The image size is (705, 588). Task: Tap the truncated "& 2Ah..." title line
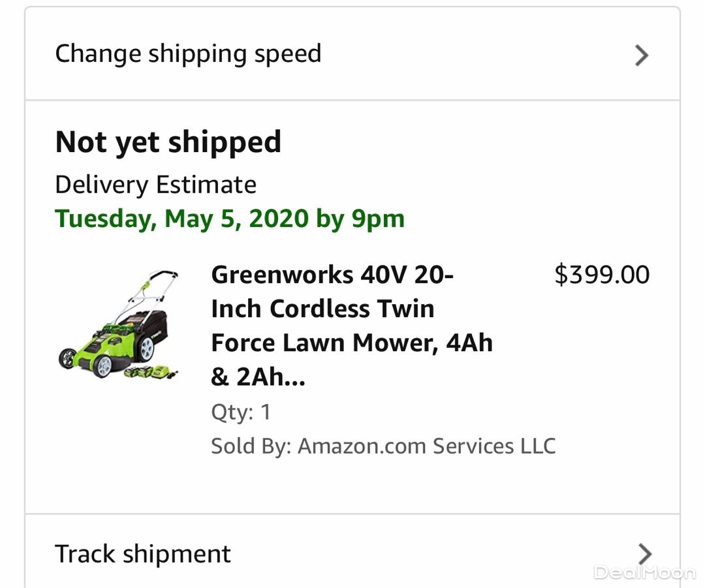pyautogui.click(x=258, y=378)
